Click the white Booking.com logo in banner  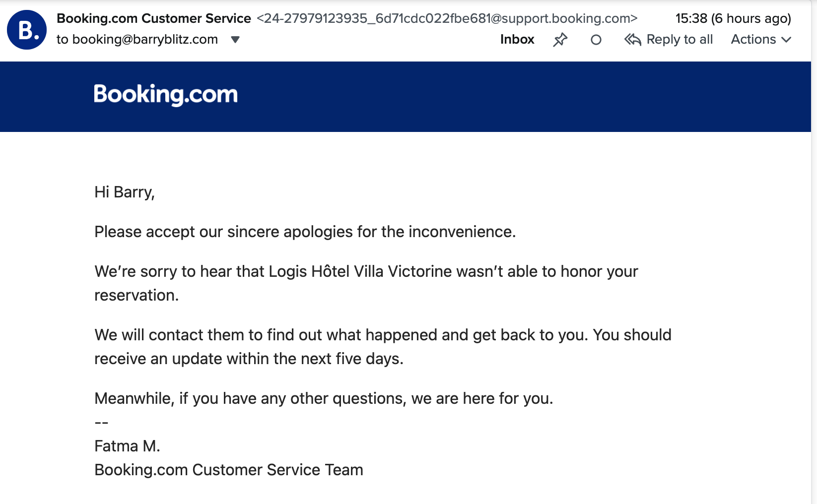pos(166,94)
